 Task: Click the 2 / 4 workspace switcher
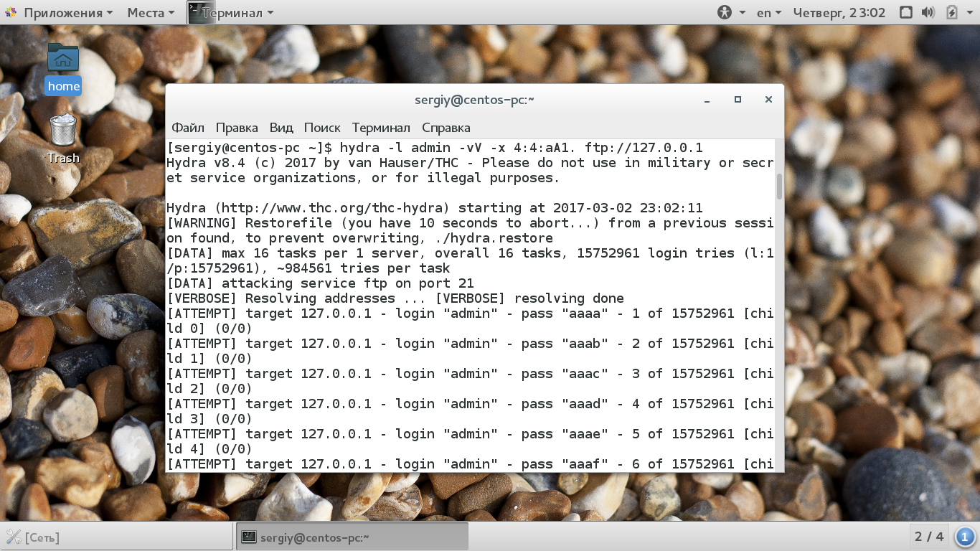(x=929, y=537)
